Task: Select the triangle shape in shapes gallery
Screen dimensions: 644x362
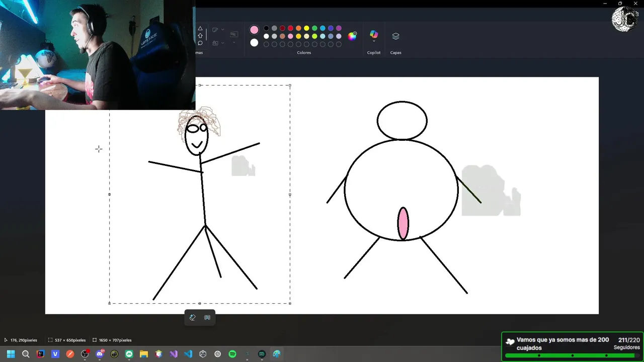Action: coord(200,28)
